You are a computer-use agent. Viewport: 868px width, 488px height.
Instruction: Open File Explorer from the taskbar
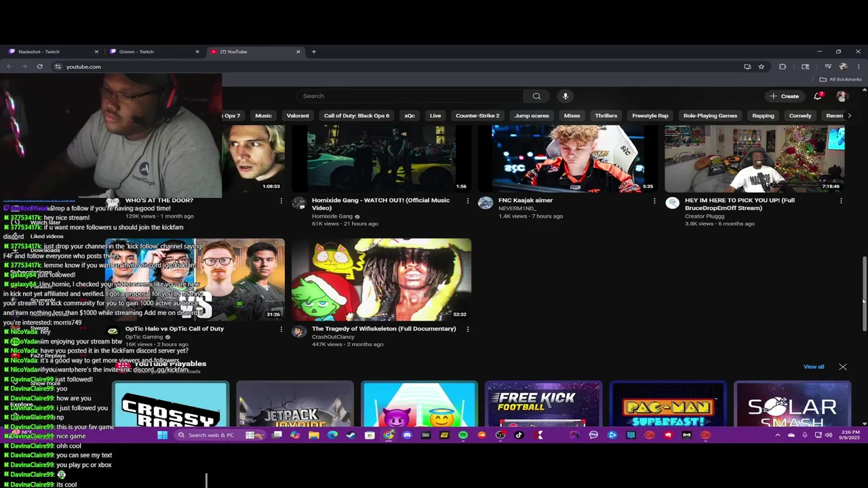[313, 435]
